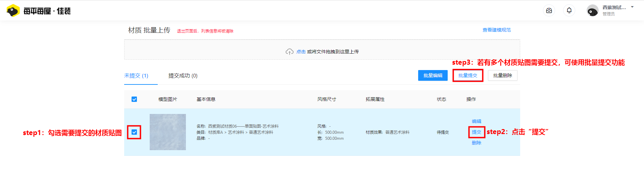The image size is (644, 184).
Task: Click the 状态 column header
Action: click(442, 99)
